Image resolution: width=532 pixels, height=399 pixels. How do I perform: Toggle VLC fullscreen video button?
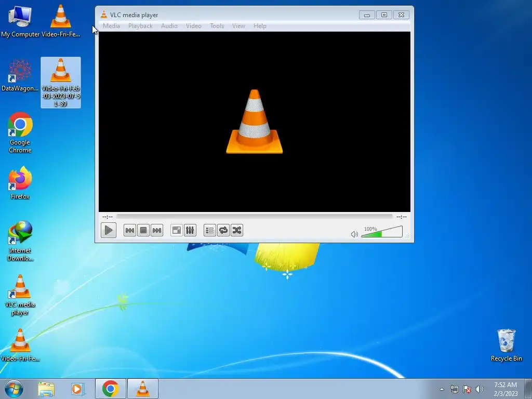[x=177, y=230]
